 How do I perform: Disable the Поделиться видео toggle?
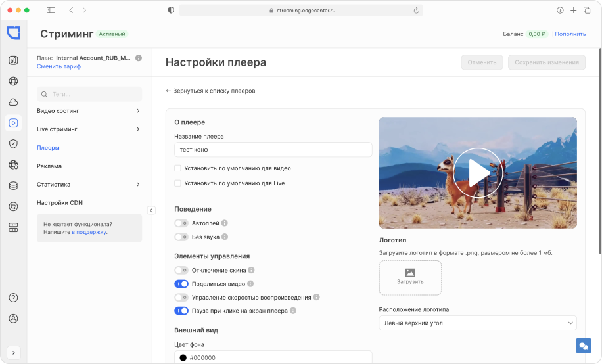(181, 284)
